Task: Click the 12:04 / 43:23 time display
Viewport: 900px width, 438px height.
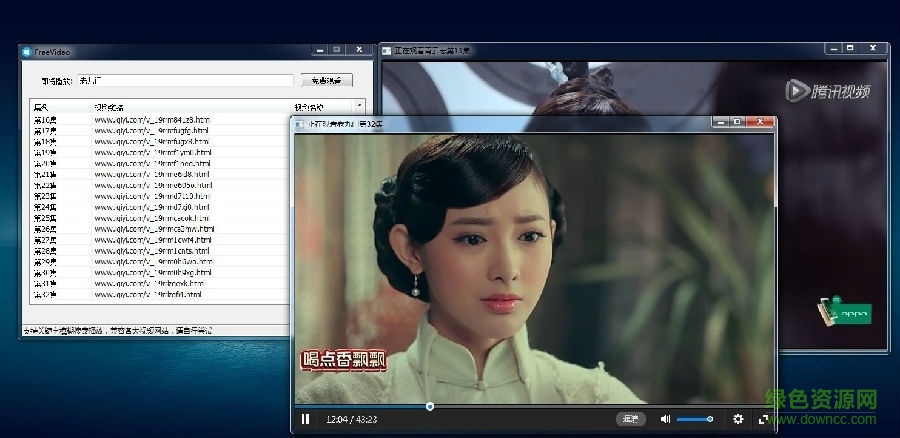Action: (351, 420)
